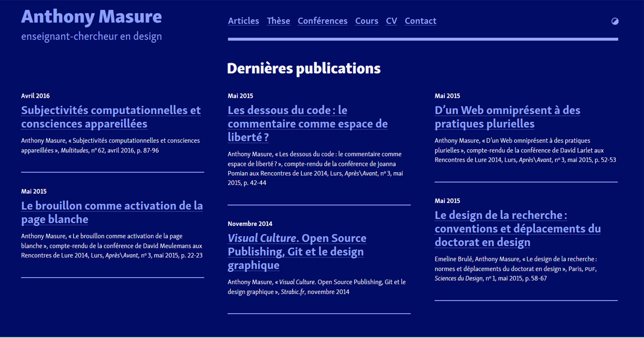The width and height of the screenshot is (644, 338).
Task: Open article Les dessous du code
Action: click(308, 124)
